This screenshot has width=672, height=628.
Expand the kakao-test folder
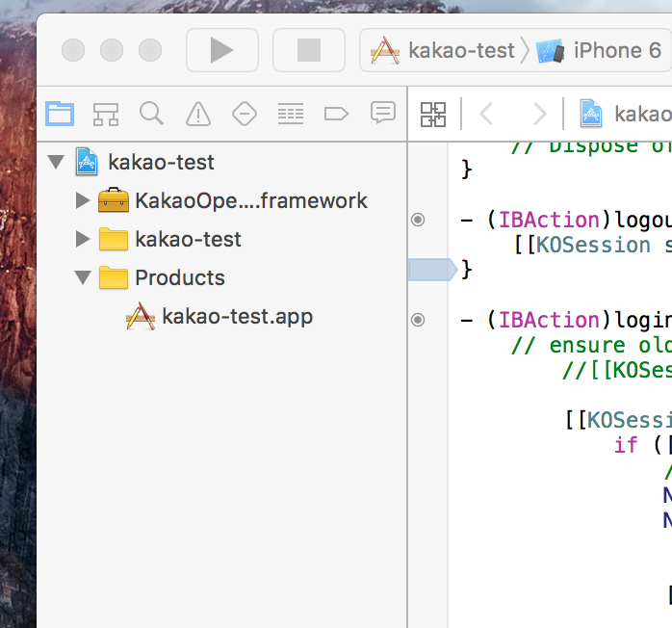coord(82,239)
